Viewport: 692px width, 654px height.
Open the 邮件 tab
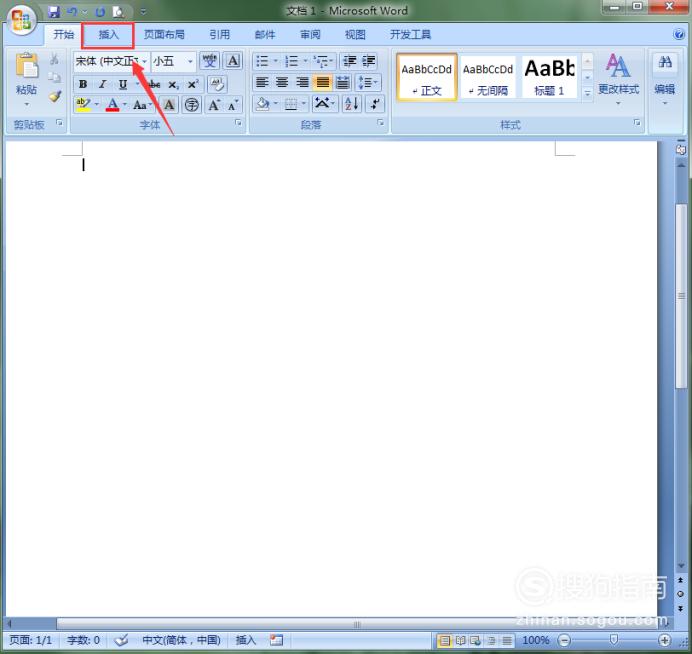(x=265, y=34)
